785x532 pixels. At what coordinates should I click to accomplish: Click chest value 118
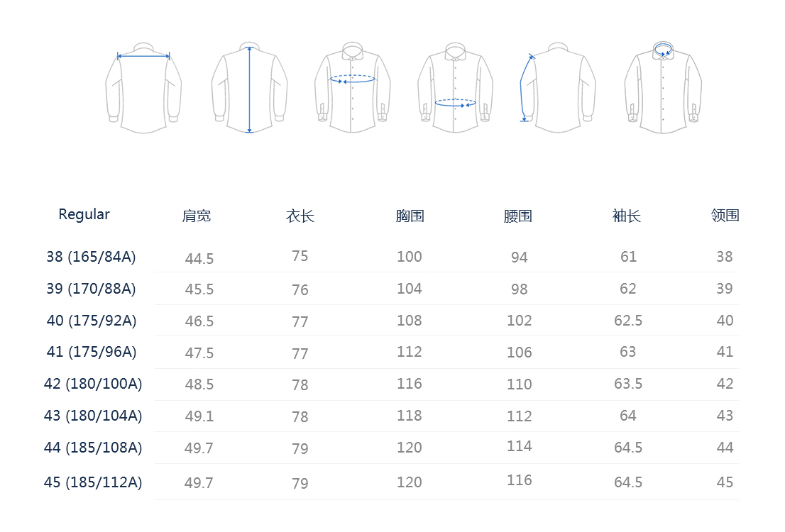tap(410, 416)
